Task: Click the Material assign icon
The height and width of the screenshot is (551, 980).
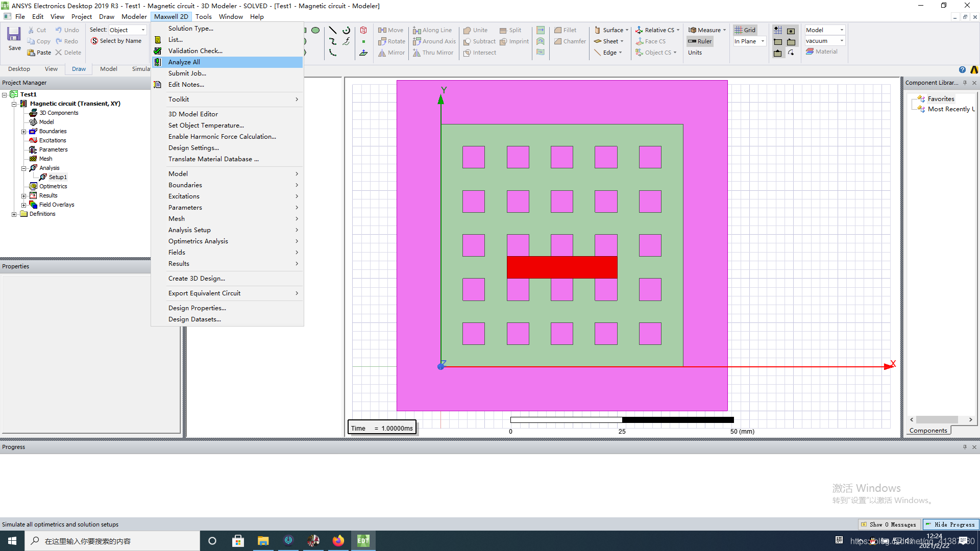Action: pos(810,52)
